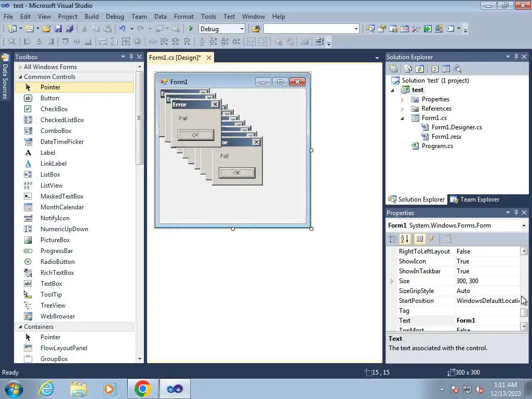This screenshot has width=532, height=399.
Task: Click the Text property value field 'Form1'
Action: tap(487, 320)
